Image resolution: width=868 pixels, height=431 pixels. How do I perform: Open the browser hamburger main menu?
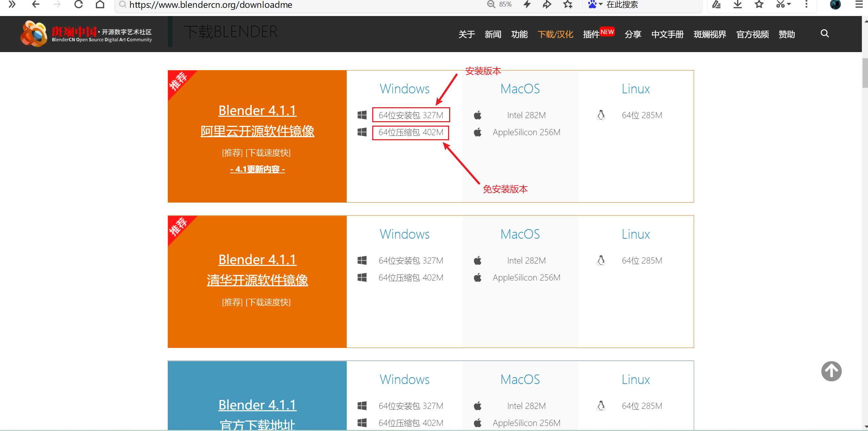[859, 4]
